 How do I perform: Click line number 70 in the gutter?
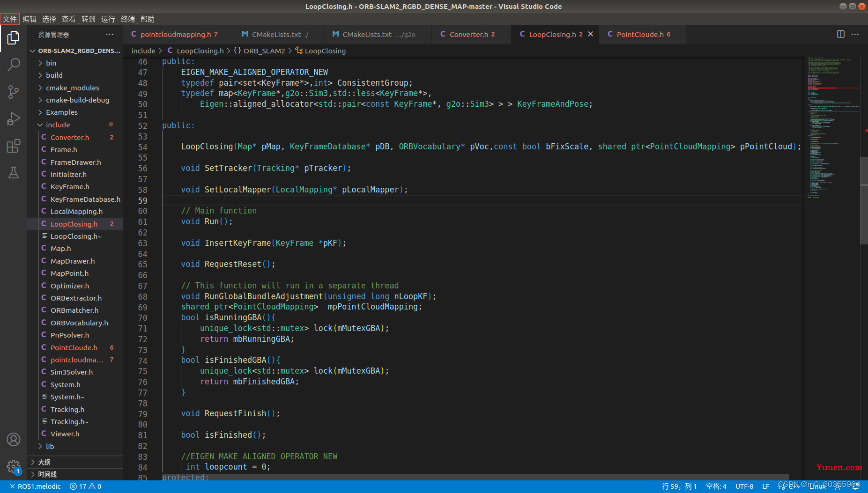(x=142, y=318)
